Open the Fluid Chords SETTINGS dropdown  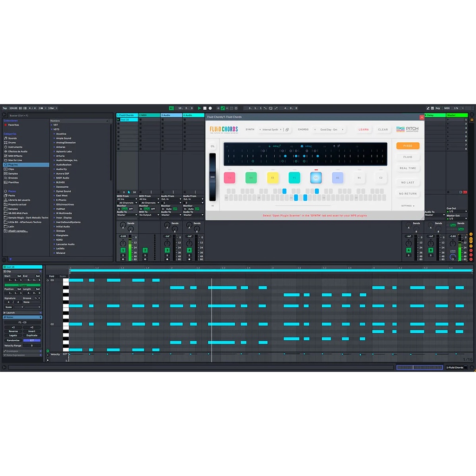(408, 206)
